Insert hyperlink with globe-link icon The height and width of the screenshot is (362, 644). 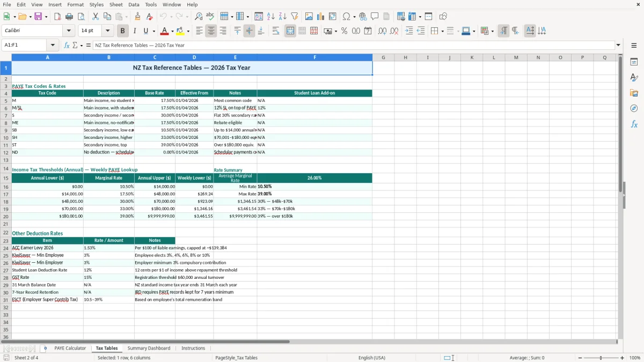[363, 17]
